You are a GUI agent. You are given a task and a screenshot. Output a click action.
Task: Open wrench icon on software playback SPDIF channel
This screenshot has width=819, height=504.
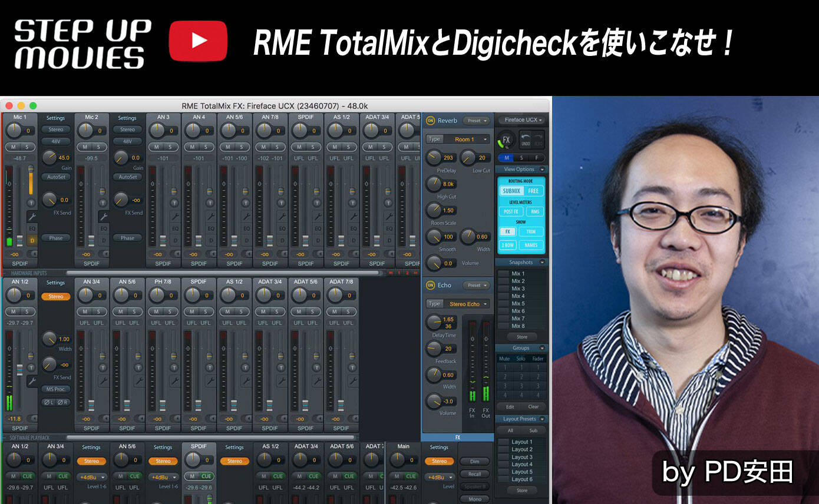210,381
